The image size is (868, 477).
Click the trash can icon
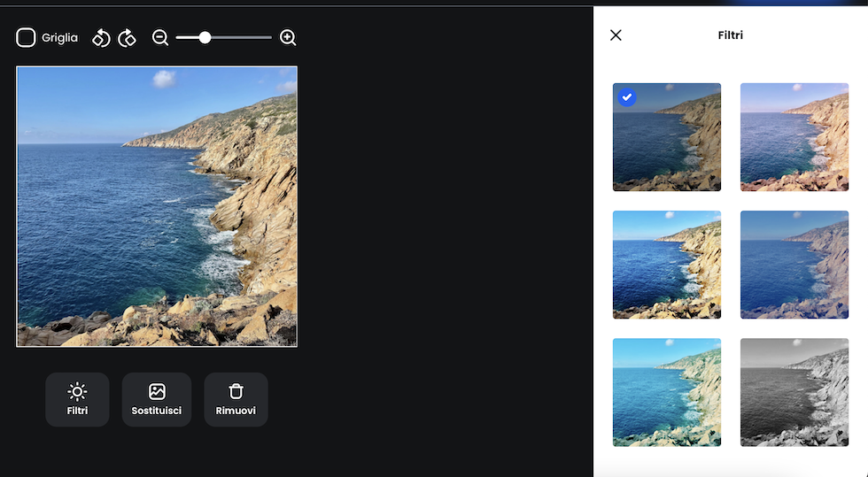pyautogui.click(x=236, y=391)
